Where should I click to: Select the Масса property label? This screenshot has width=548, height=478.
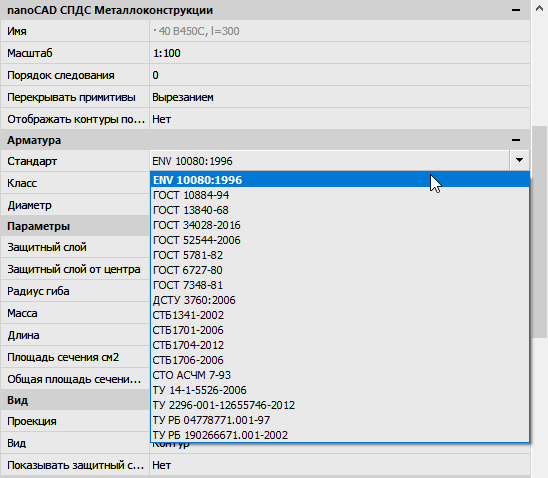coord(22,313)
